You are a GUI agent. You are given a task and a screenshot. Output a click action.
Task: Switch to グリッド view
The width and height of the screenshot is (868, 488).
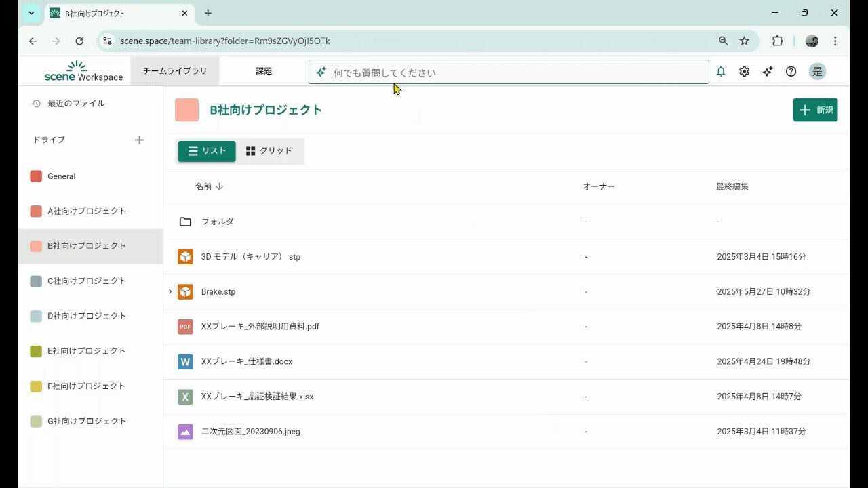(269, 151)
